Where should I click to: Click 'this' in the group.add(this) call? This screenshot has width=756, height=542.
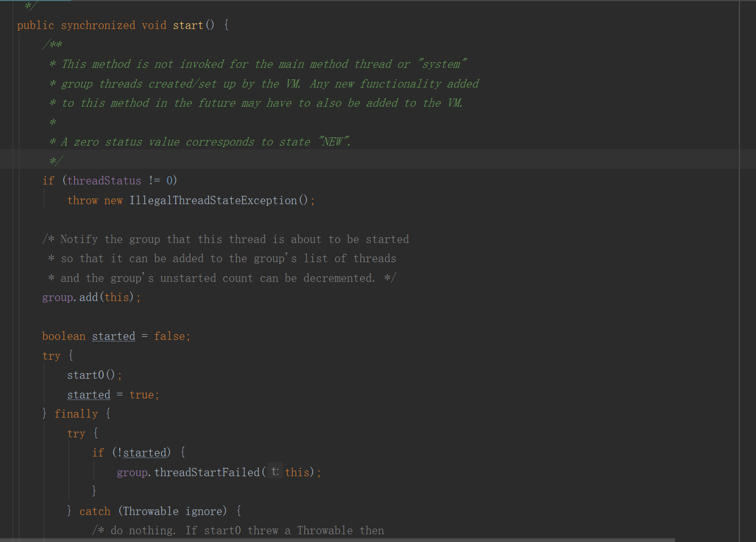pyautogui.click(x=117, y=297)
